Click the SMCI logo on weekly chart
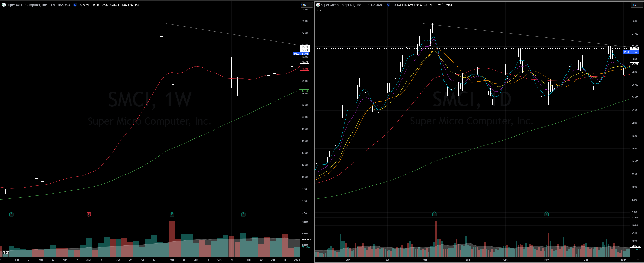 pyautogui.click(x=3, y=5)
